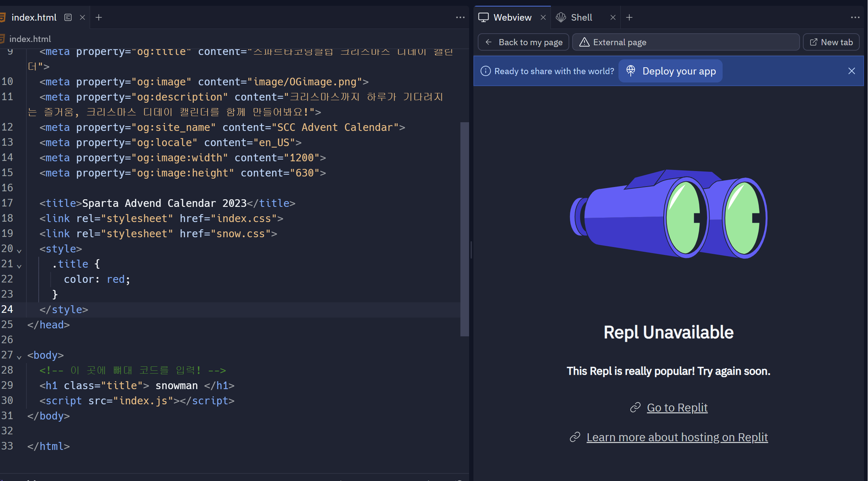This screenshot has height=481, width=868.
Task: Click the pane divider handle between editor and webview
Action: tap(471, 250)
